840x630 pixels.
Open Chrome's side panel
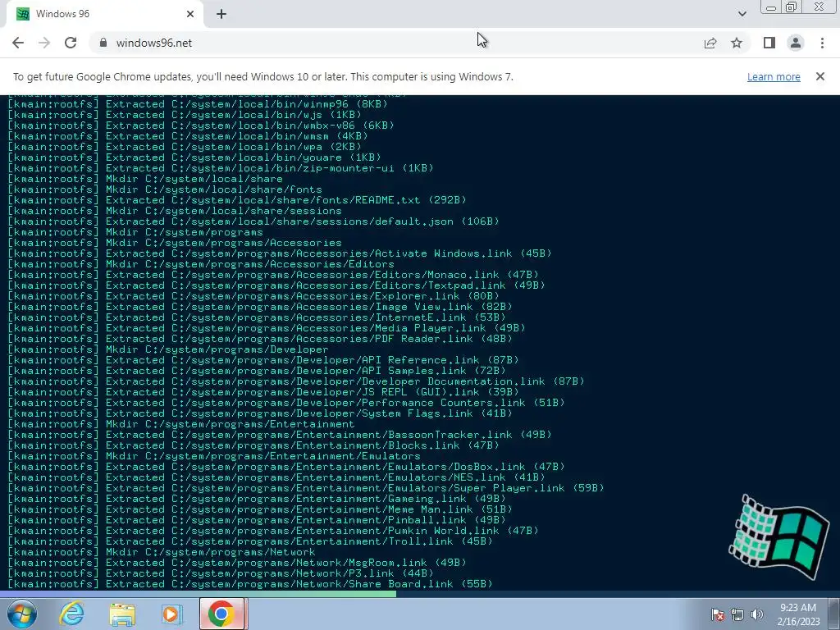769,43
